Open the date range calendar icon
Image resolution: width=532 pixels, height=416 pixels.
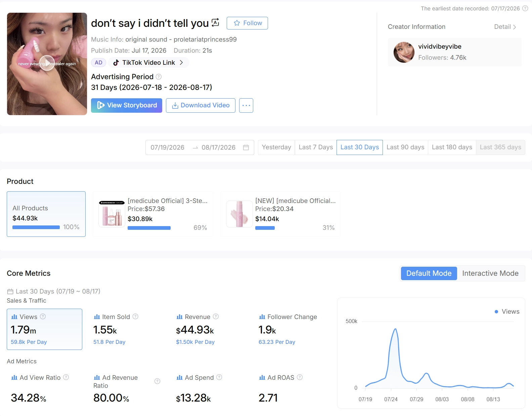(x=246, y=148)
